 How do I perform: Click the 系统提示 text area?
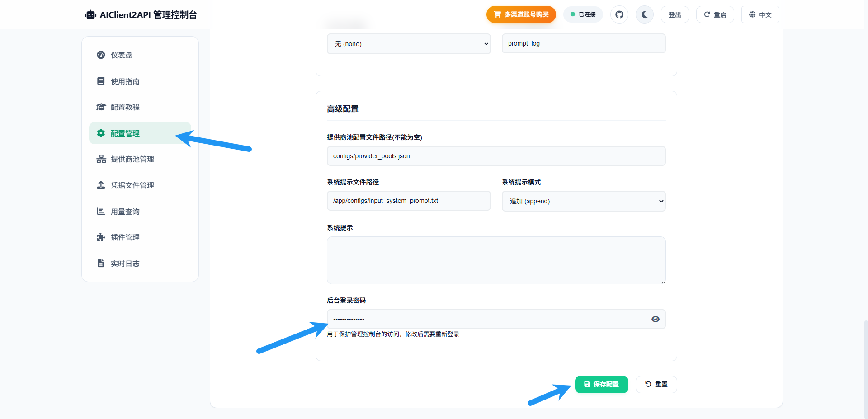[x=496, y=260]
